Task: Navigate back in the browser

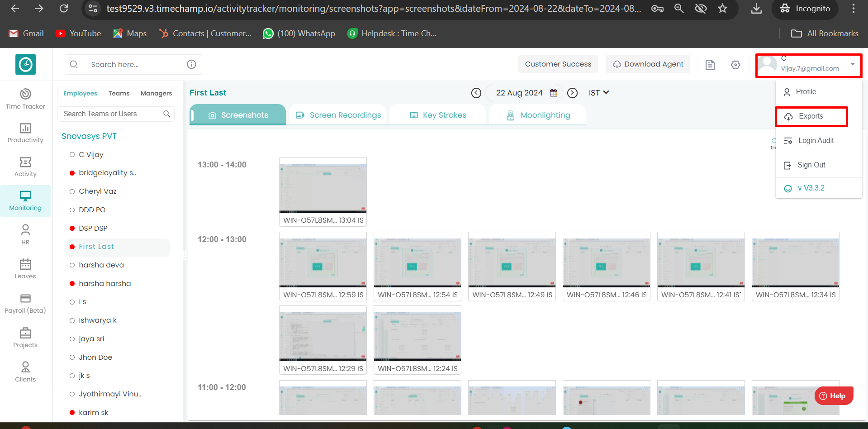Action: coord(15,8)
